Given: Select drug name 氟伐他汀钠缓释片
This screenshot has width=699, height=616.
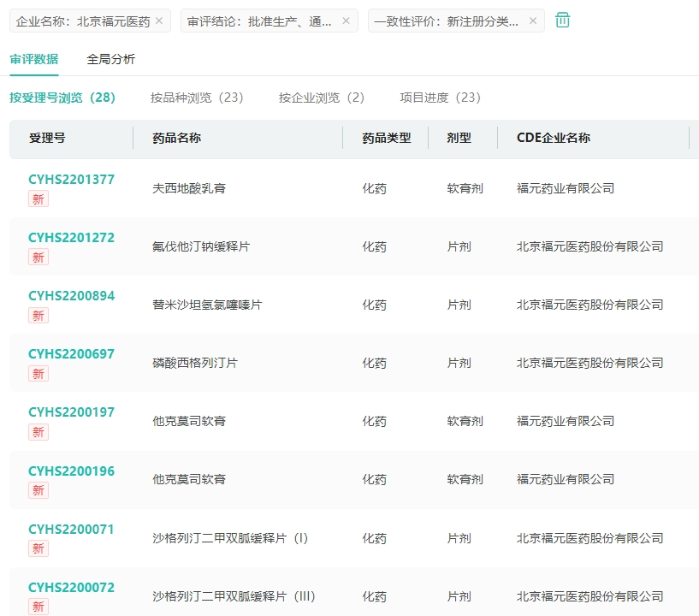Looking at the screenshot, I should [201, 246].
